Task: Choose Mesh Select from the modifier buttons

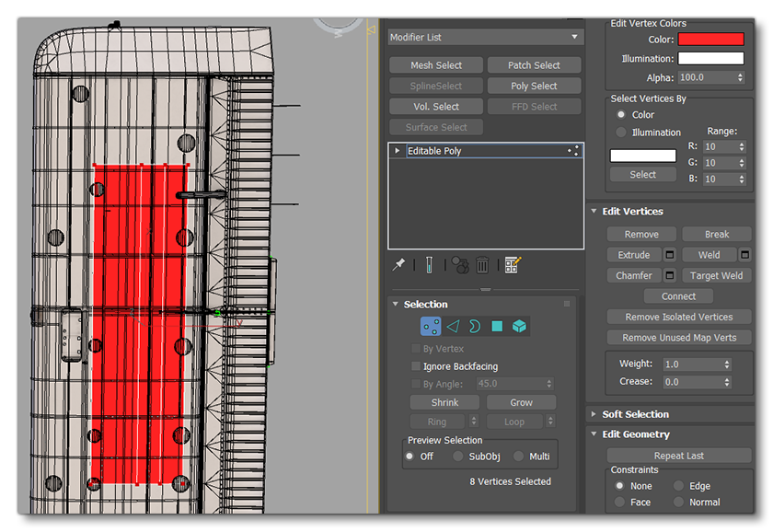Action: [435, 64]
